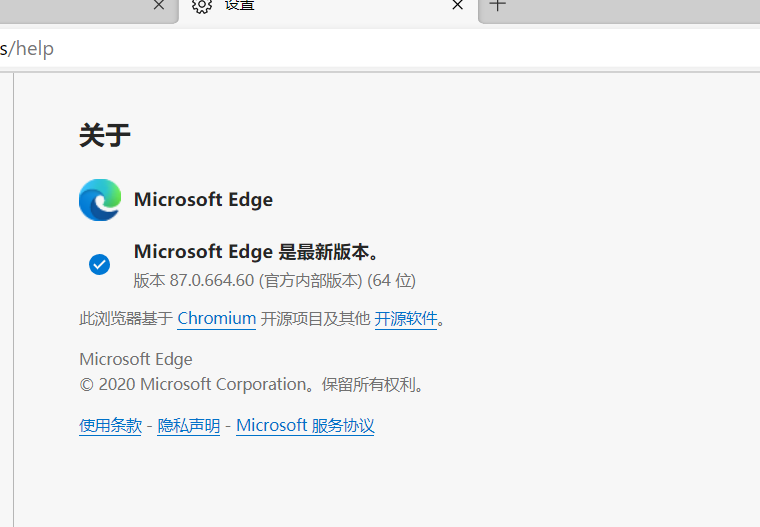Close the tab left of settings tab
Image resolution: width=760 pixels, height=527 pixels.
tap(158, 5)
